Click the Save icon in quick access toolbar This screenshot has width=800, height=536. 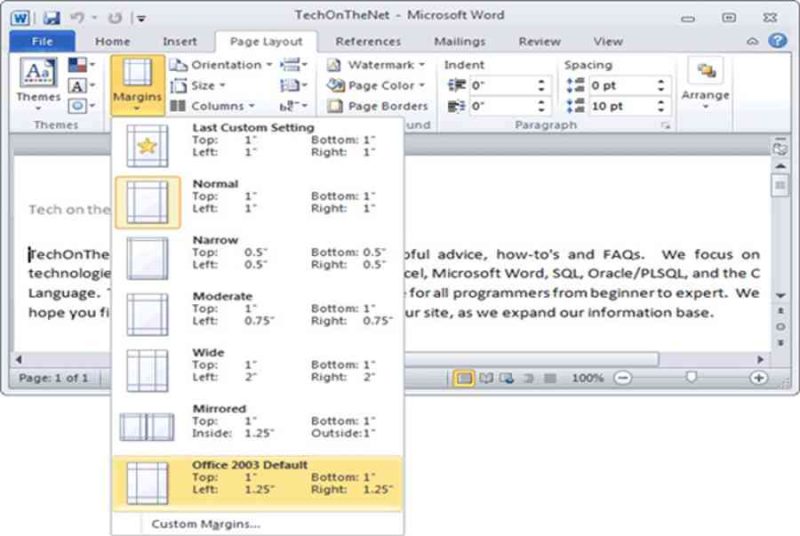click(x=52, y=18)
